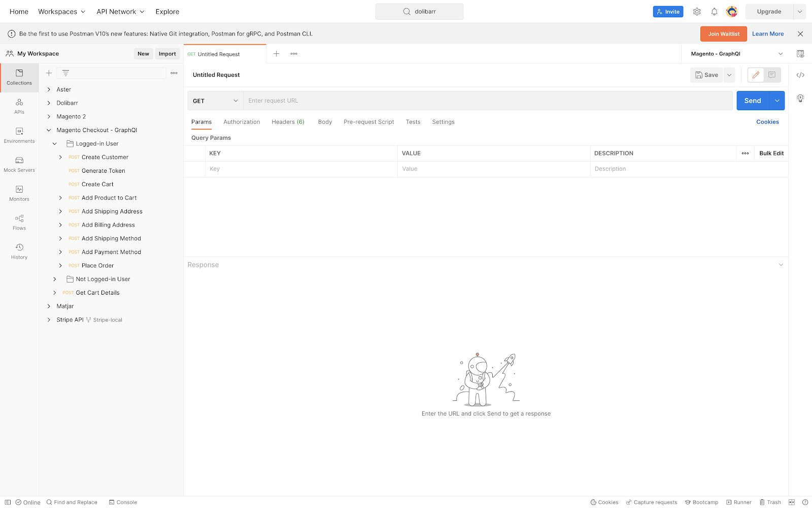Open the info lightbulb panel
This screenshot has height=508, width=812.
pyautogui.click(x=800, y=98)
